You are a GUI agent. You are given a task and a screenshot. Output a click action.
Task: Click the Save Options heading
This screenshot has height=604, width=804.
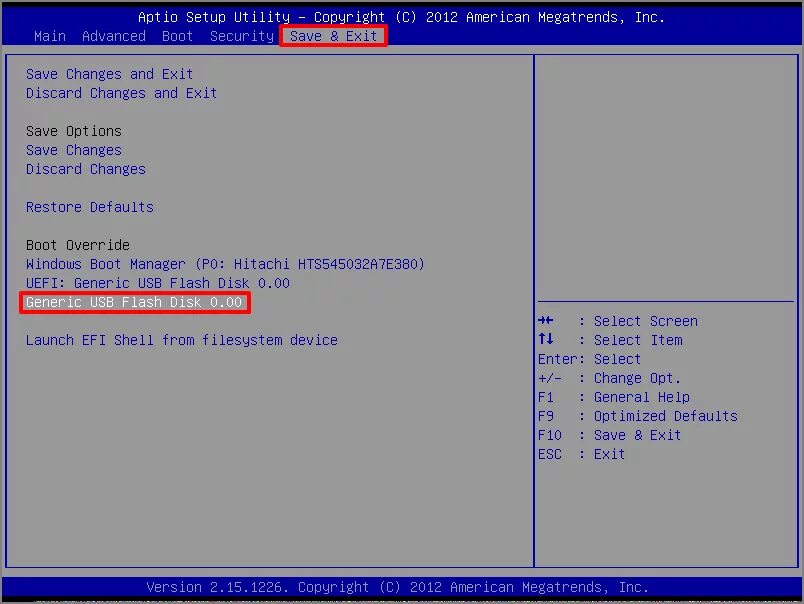[x=74, y=131]
